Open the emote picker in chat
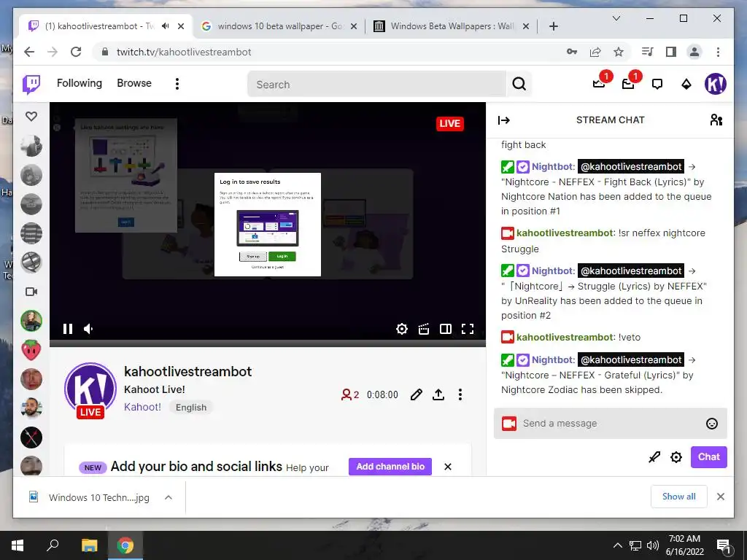Image resolution: width=747 pixels, height=560 pixels. [x=712, y=424]
